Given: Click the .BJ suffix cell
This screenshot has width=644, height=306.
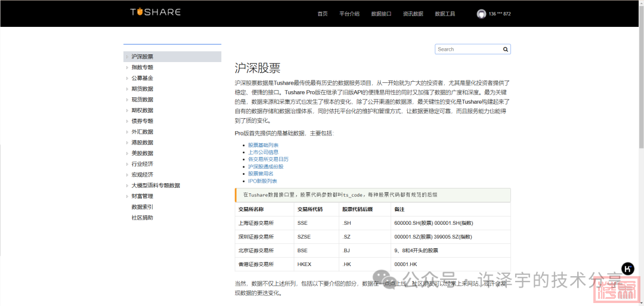Looking at the screenshot, I should pos(365,251).
